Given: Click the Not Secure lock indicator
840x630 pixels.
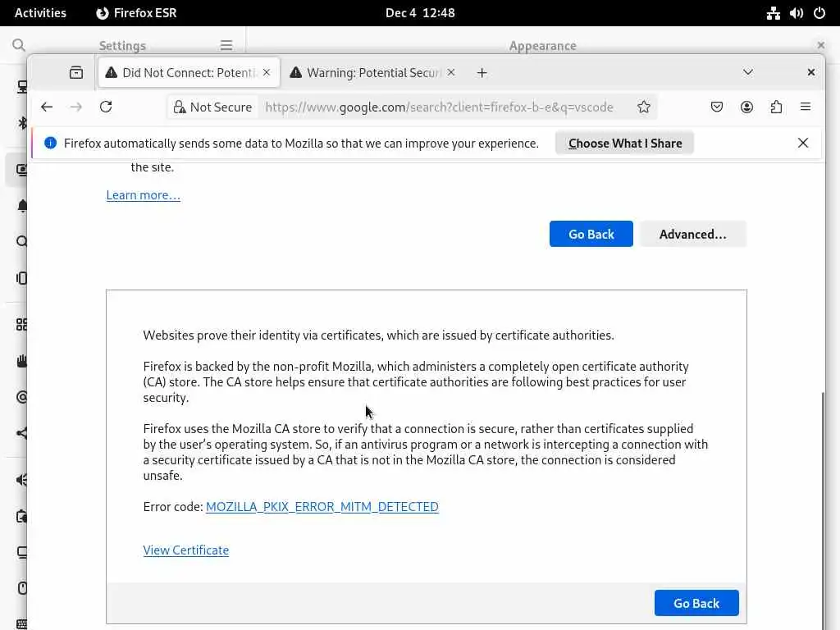Looking at the screenshot, I should point(212,107).
